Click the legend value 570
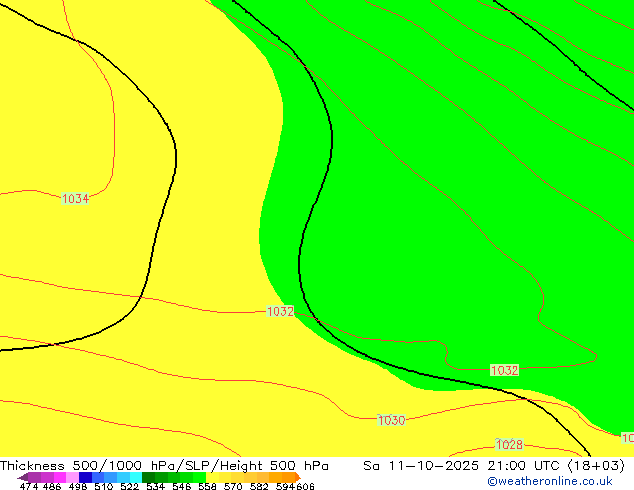This screenshot has width=634, height=490. 233,486
